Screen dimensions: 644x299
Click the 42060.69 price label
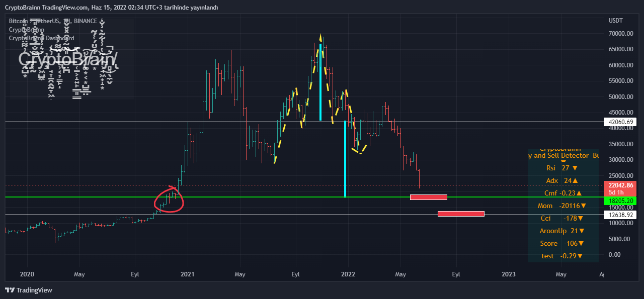pyautogui.click(x=621, y=122)
